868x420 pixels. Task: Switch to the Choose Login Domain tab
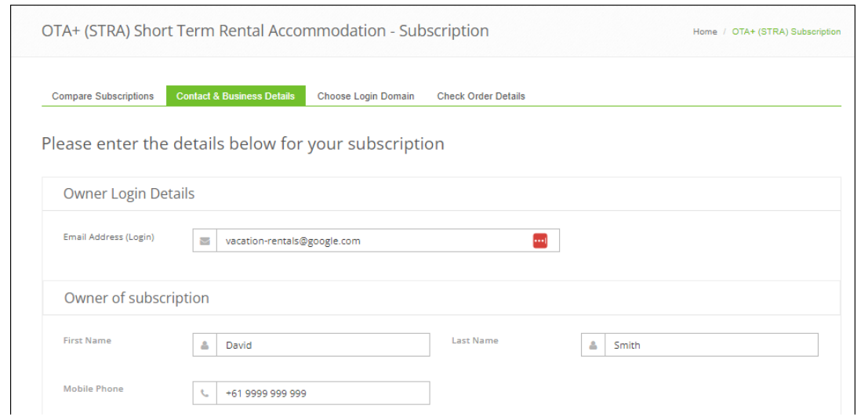pyautogui.click(x=365, y=96)
